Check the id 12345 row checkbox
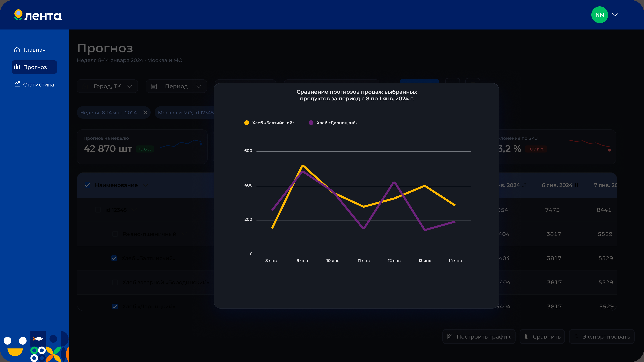 coord(98,210)
